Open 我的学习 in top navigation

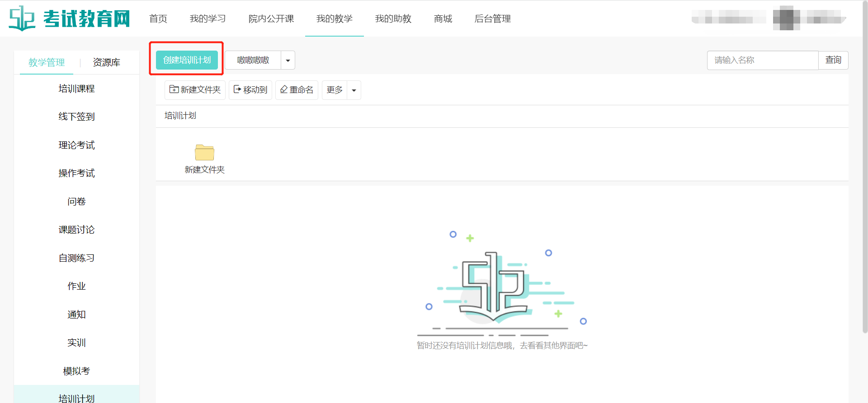tap(208, 19)
